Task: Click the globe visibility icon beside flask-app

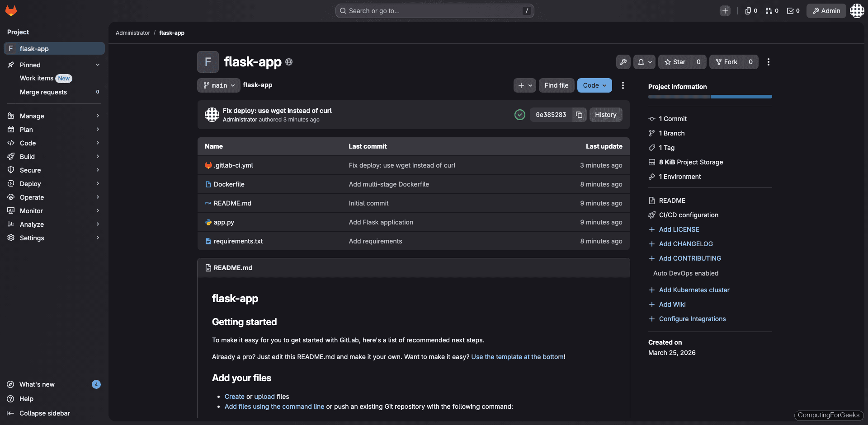Action: (x=289, y=62)
